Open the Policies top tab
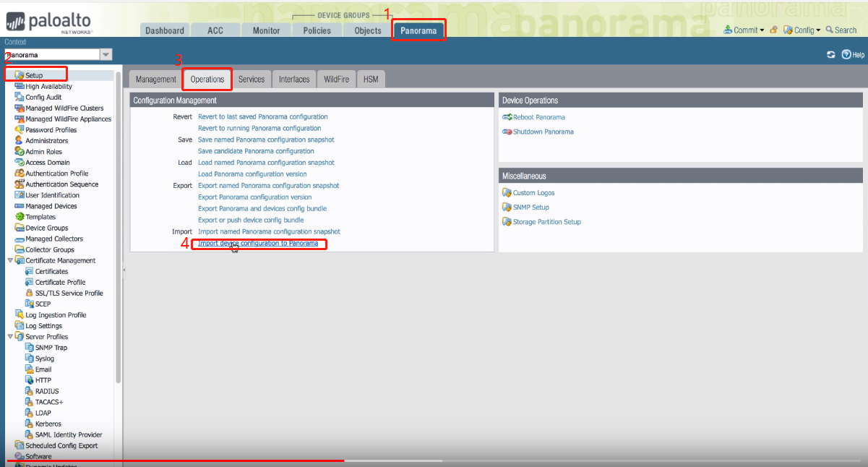The height and width of the screenshot is (467, 868). tap(317, 30)
